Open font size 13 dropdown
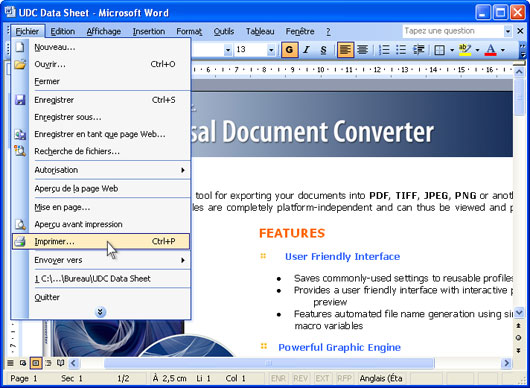Viewport: 530px width, 388px height. [271, 50]
